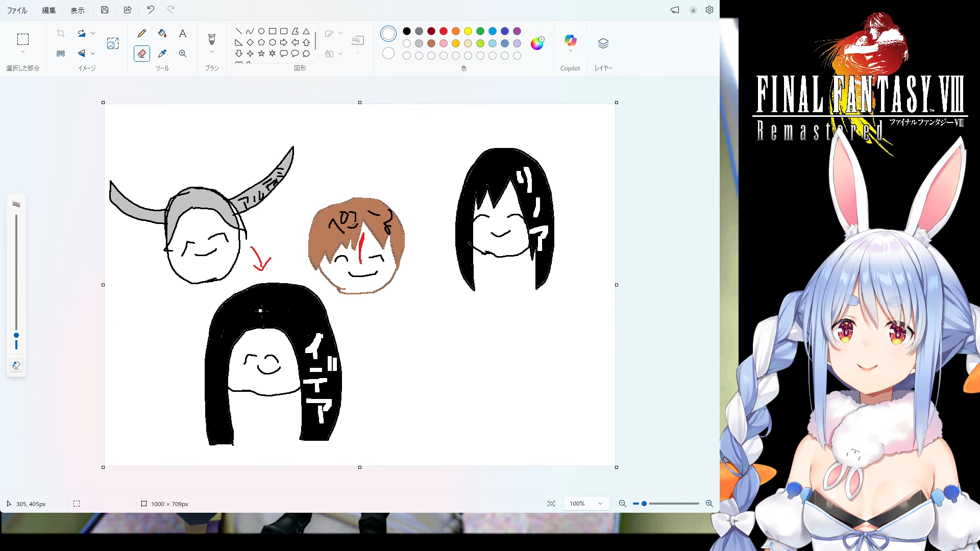Open the Brushes dropdown chevron
Screen dimensions: 980x551
(212, 52)
